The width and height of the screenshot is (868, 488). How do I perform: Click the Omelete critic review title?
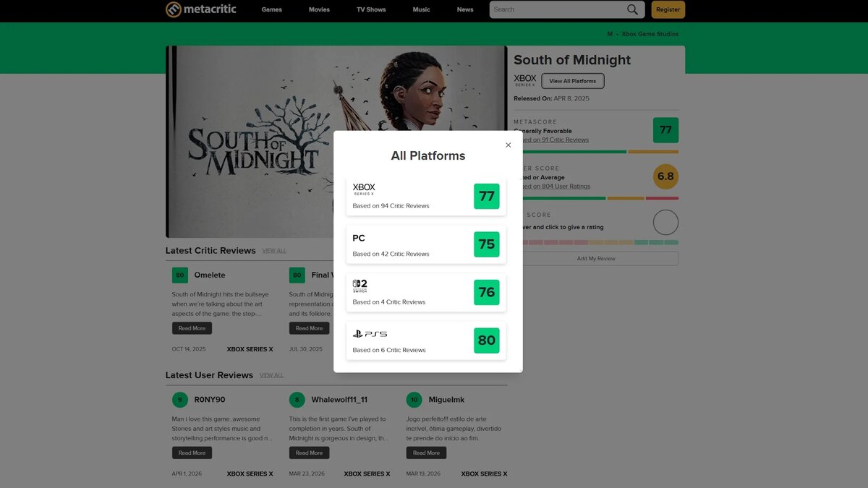210,275
